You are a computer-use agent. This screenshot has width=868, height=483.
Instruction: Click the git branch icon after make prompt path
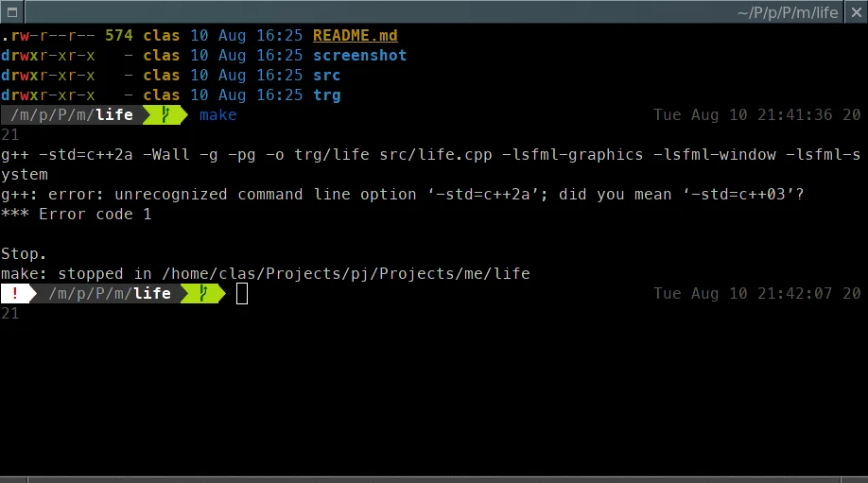[166, 115]
